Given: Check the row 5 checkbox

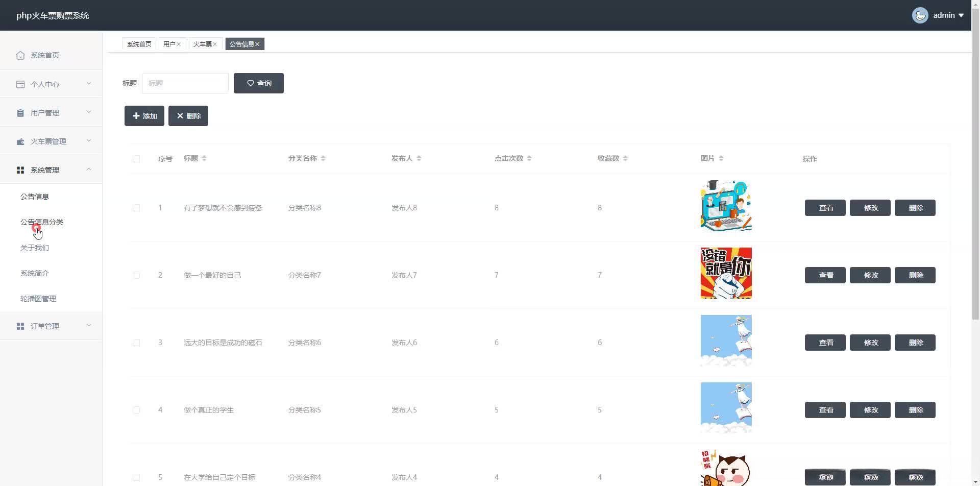Looking at the screenshot, I should click(x=136, y=477).
